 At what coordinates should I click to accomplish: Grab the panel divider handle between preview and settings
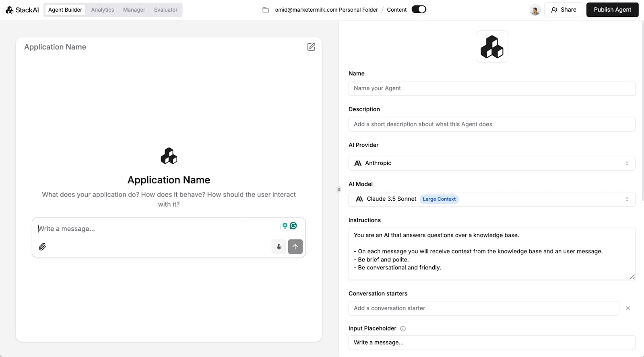[339, 189]
